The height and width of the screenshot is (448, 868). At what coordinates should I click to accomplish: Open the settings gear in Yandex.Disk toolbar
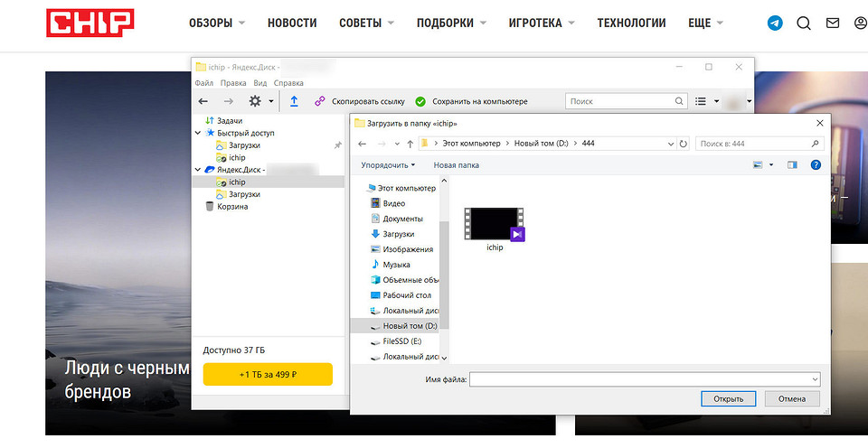click(256, 102)
